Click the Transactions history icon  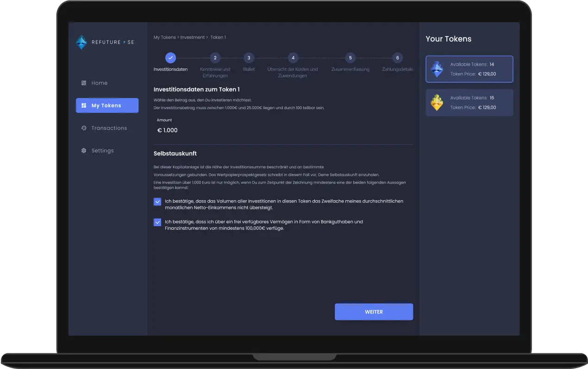coord(84,128)
